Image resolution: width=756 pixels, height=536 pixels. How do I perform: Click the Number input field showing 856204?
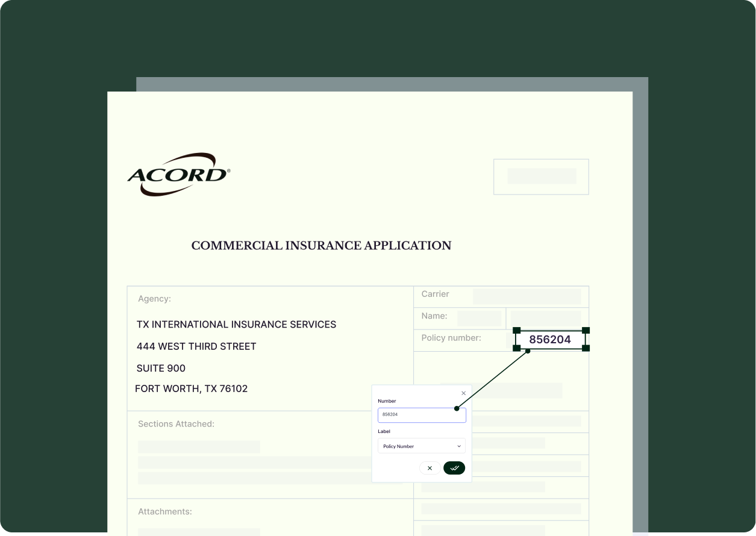click(x=422, y=414)
